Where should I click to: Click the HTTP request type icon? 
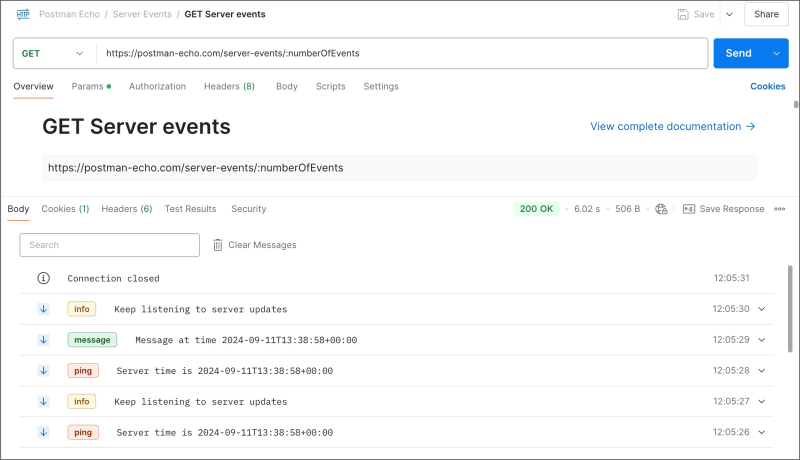pyautogui.click(x=23, y=14)
